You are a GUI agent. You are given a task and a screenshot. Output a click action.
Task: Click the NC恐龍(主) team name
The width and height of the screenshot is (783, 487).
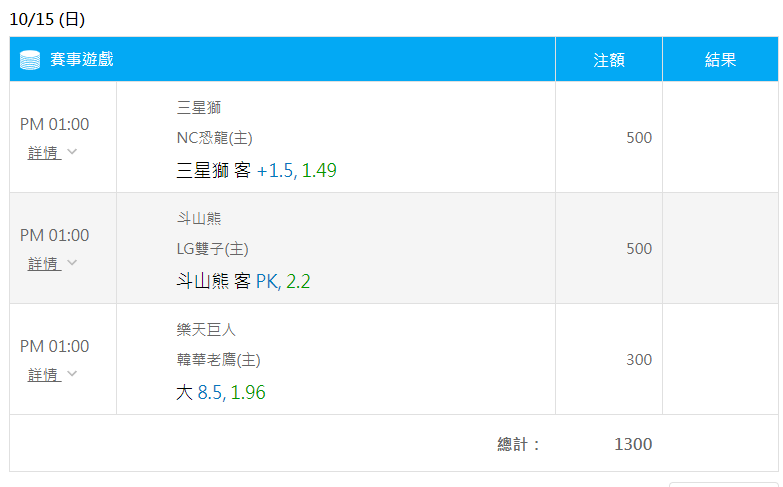(x=214, y=137)
